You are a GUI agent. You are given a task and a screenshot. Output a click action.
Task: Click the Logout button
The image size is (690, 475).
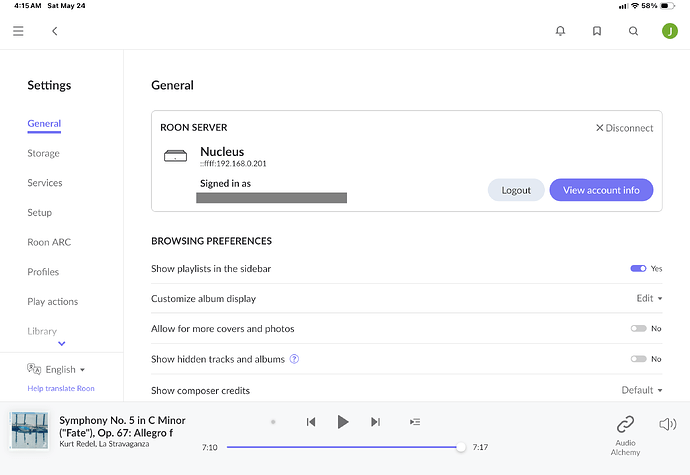coord(516,190)
